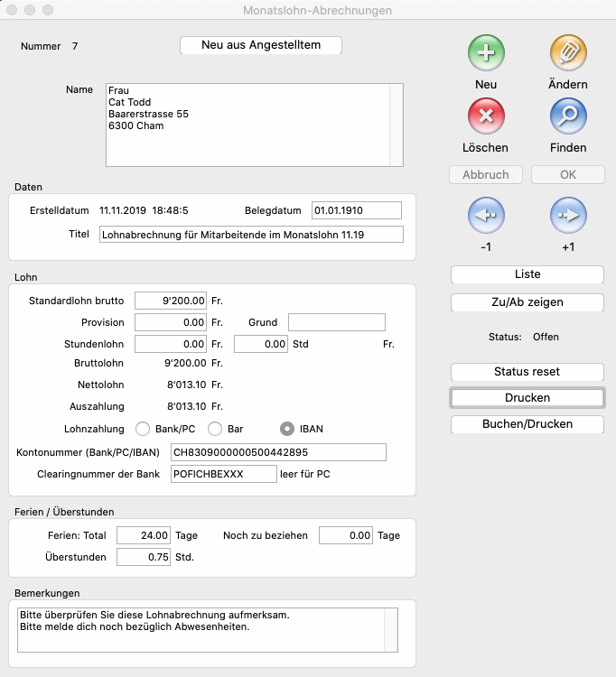Click the Buchen/Drucken button
The height and width of the screenshot is (677, 616).
click(527, 424)
